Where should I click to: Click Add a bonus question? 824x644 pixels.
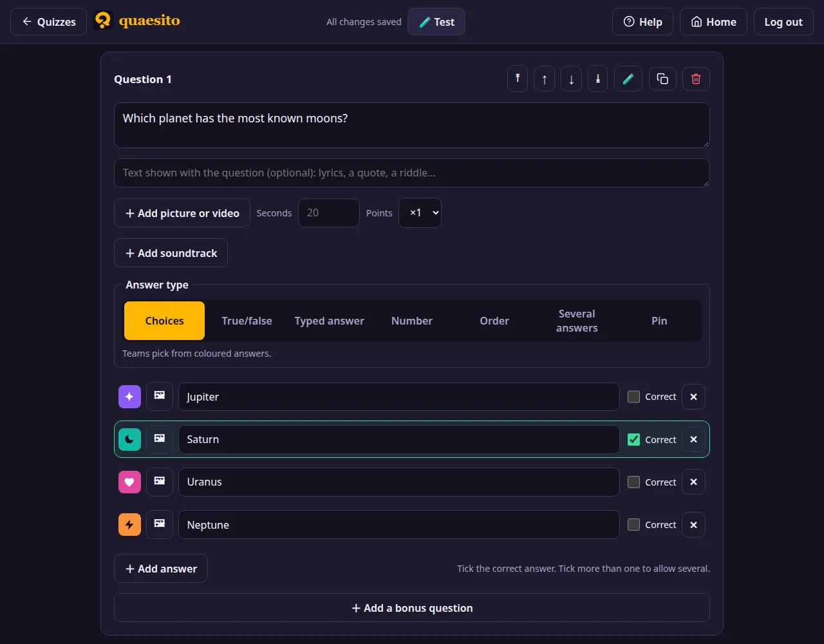[x=412, y=608]
